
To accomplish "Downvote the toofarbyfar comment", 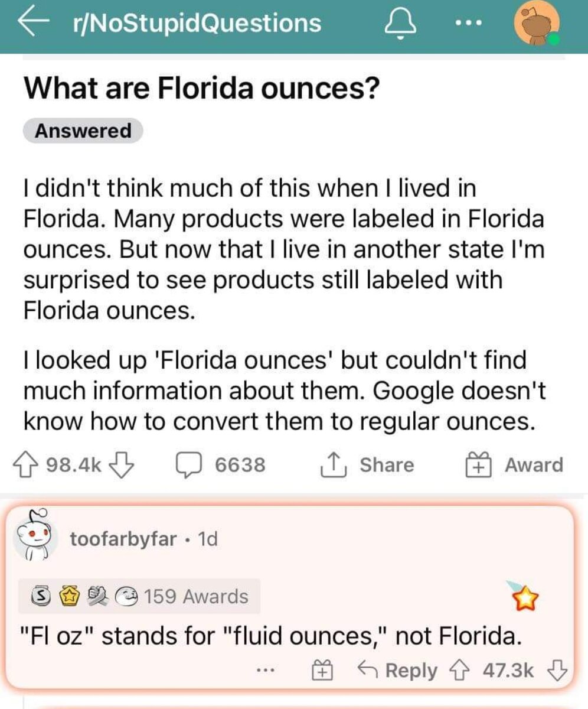I will 557,671.
